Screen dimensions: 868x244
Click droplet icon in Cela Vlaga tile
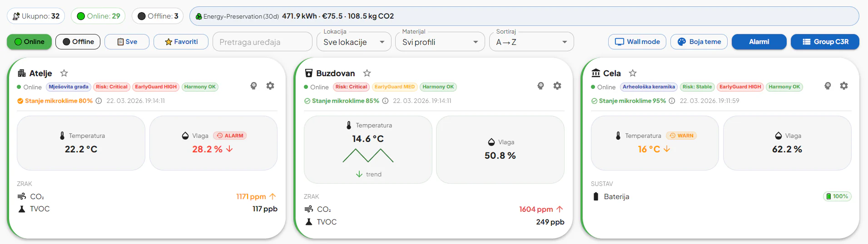tap(779, 136)
